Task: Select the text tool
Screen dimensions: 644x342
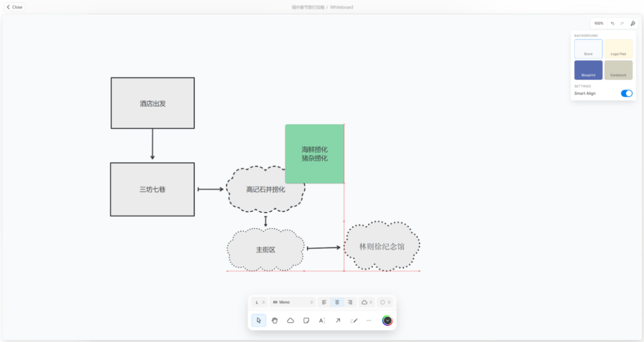Action: click(x=322, y=320)
